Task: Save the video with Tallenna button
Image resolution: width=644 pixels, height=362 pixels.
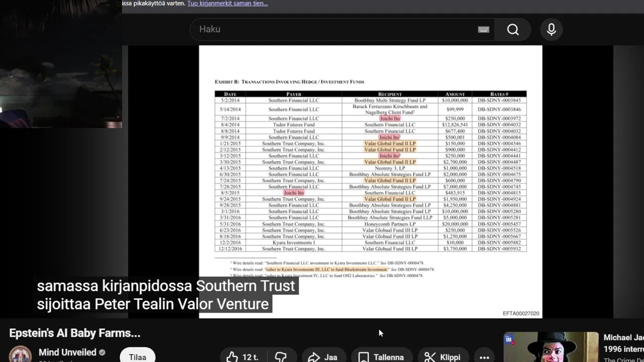Action: tap(381, 357)
